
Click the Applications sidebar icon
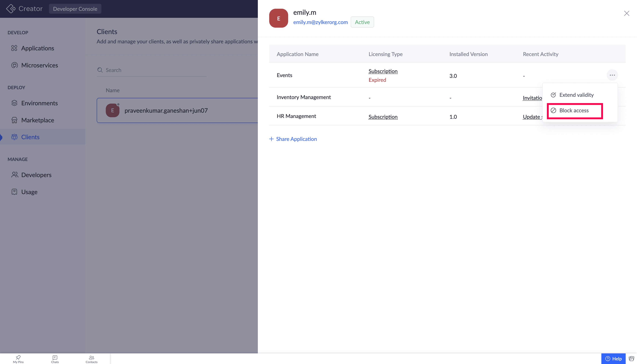[x=14, y=48]
